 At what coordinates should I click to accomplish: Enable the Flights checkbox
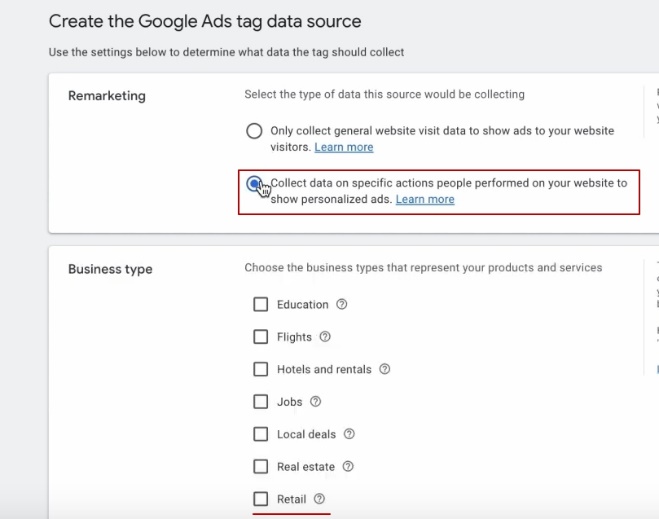coord(261,337)
